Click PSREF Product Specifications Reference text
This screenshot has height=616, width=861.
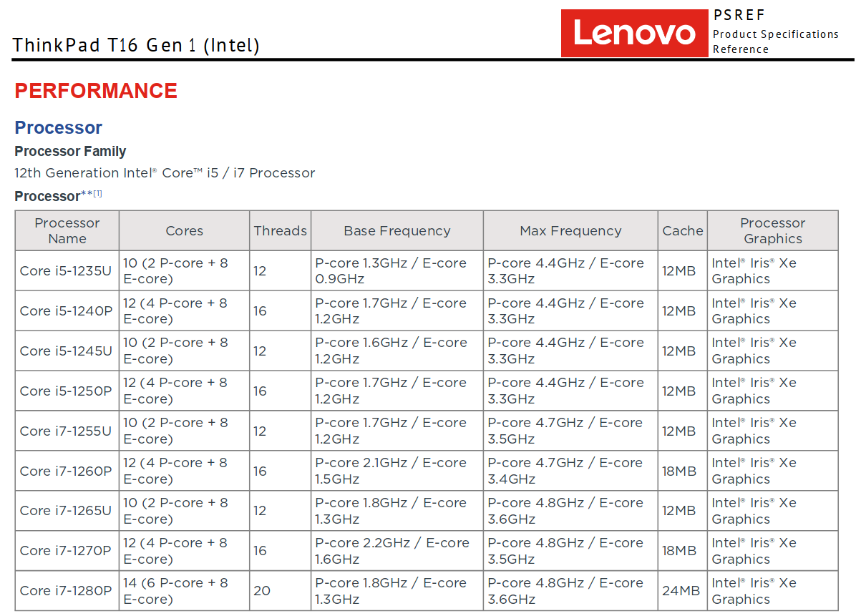coord(776,33)
